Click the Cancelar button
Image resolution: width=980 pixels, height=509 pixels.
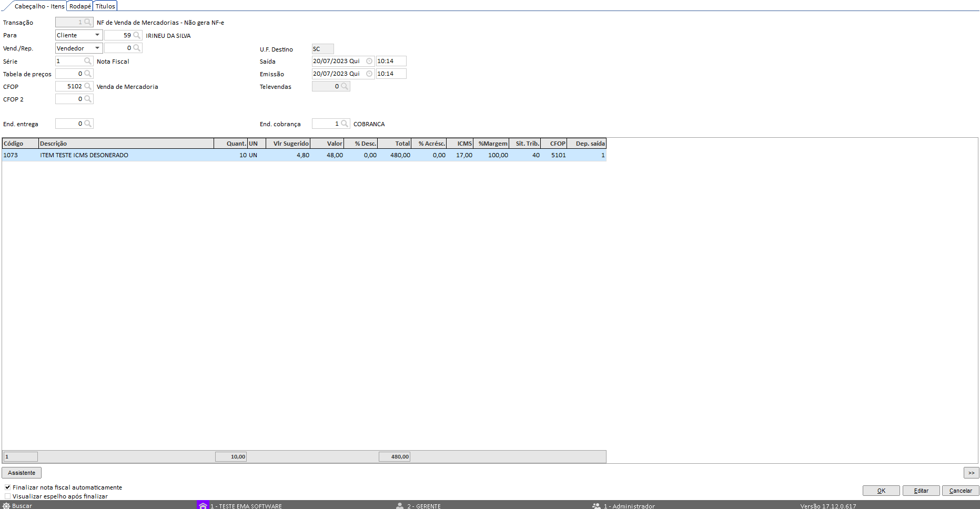(961, 491)
